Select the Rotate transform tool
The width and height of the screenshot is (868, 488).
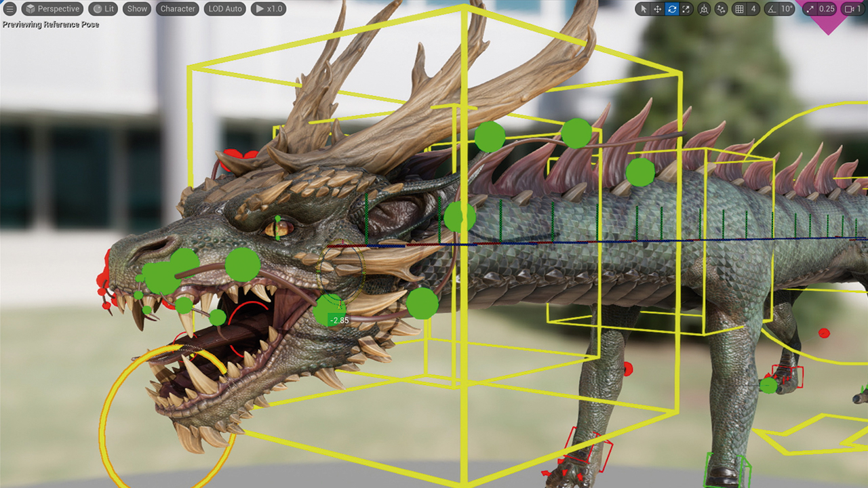[671, 9]
